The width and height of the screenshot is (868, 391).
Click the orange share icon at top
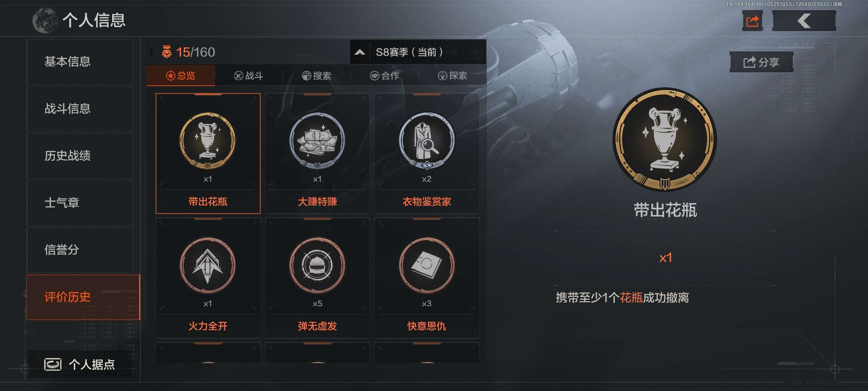tap(752, 21)
